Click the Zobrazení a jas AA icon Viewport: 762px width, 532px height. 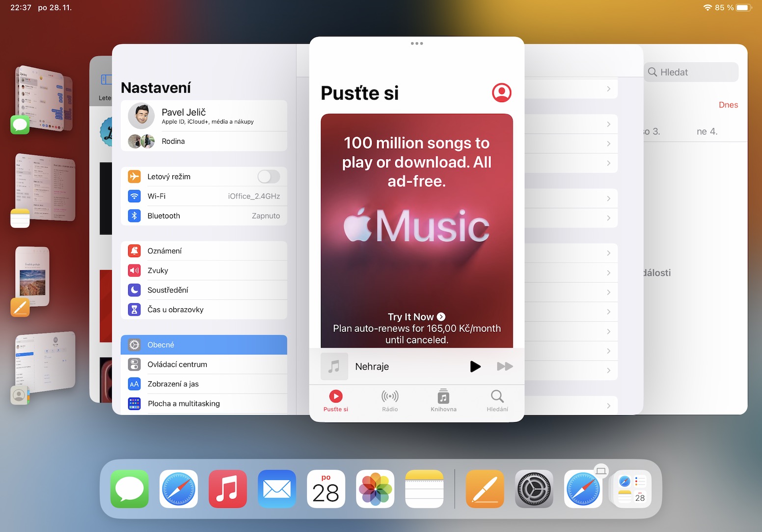(134, 384)
